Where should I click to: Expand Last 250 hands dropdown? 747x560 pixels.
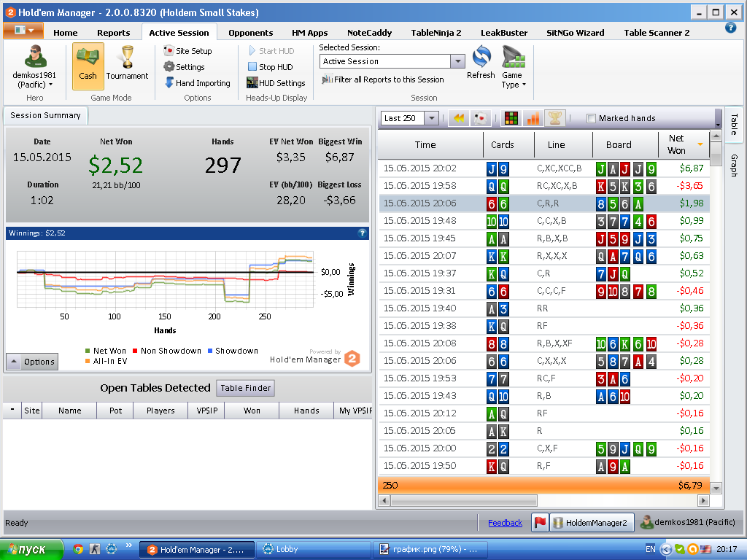pyautogui.click(x=431, y=118)
